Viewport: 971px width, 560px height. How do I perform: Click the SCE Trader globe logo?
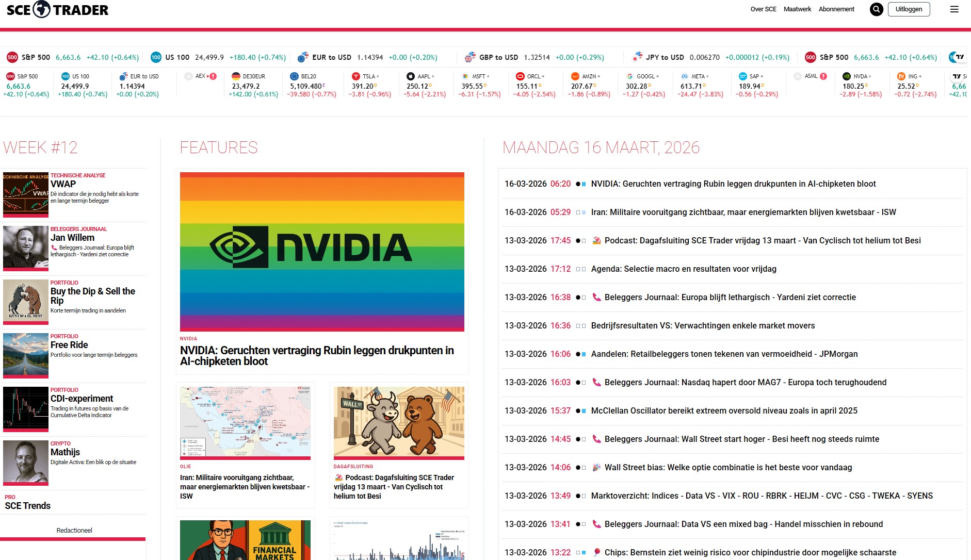tap(42, 9)
